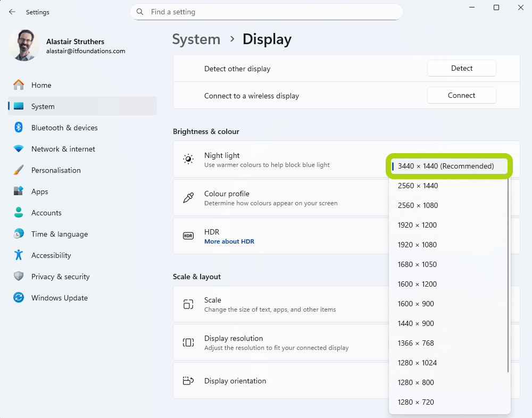Click the Accessibility sidebar icon
532x418 pixels.
(18, 255)
